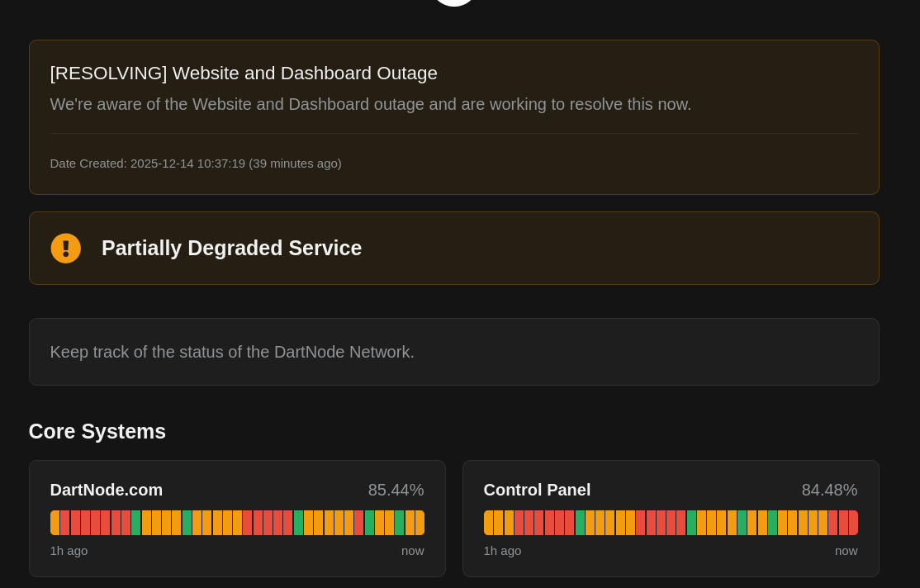Click the 85.44% uptime value
Image resolution: width=920 pixels, height=588 pixels.
click(x=396, y=490)
